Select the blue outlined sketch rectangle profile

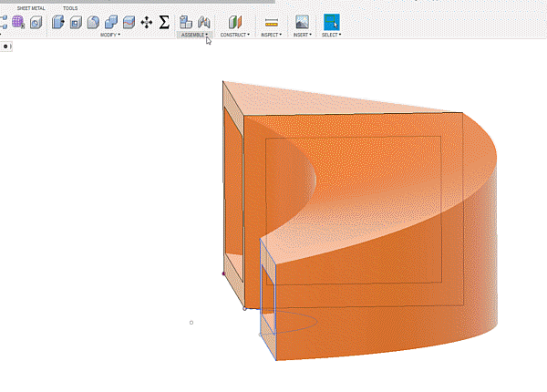268,299
